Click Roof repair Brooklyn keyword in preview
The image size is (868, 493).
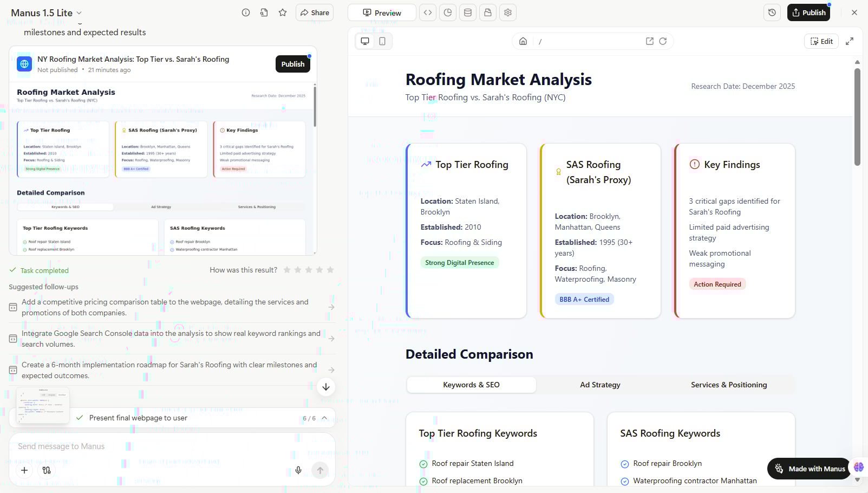pos(668,463)
